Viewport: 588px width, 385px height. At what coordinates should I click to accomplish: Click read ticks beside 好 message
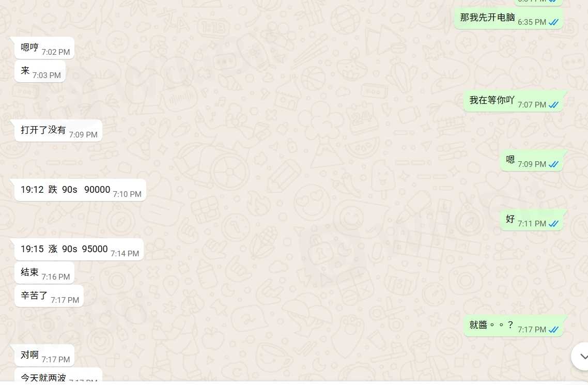point(553,224)
